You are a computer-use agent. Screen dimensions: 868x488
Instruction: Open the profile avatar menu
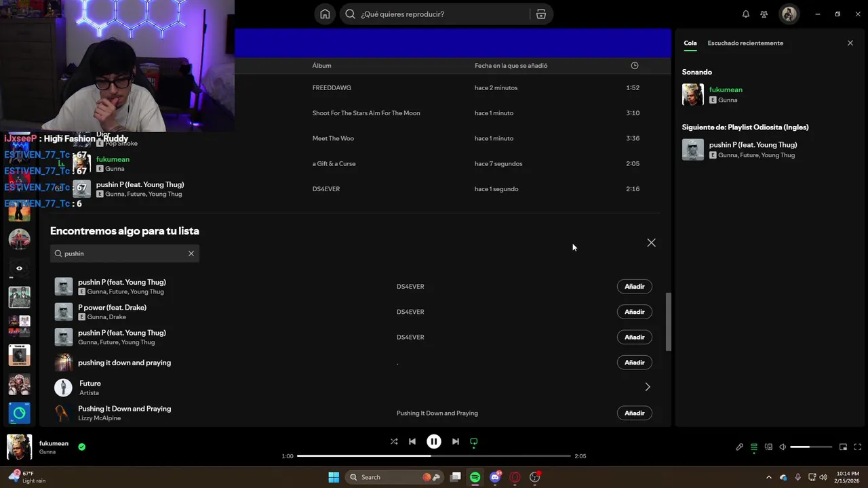(789, 14)
